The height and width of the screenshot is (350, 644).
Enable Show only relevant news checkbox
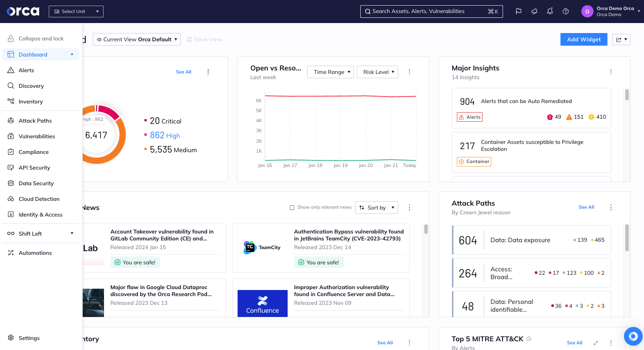coord(292,207)
